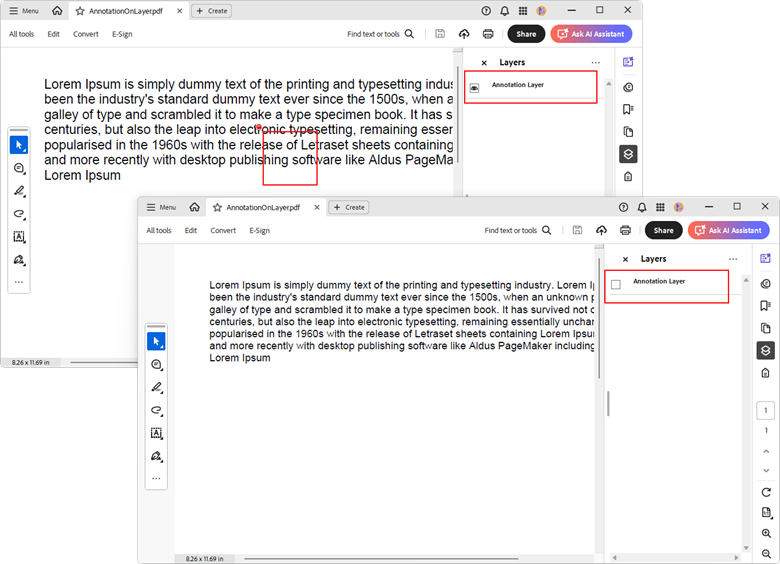
Task: Click the print icon in the front window
Action: point(625,230)
